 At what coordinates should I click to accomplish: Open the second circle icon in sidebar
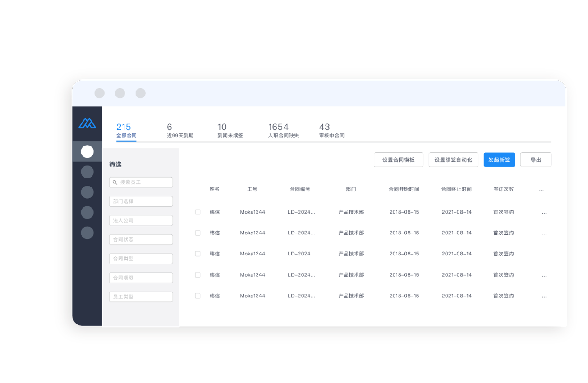pyautogui.click(x=87, y=172)
